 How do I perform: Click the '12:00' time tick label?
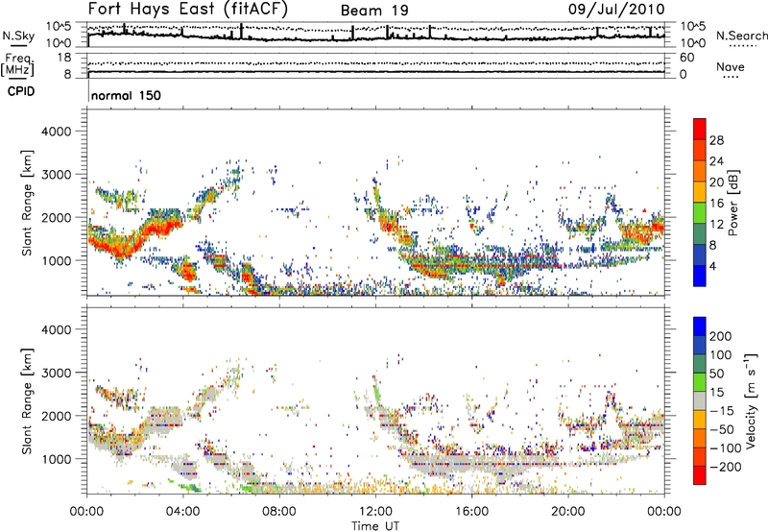[x=375, y=512]
